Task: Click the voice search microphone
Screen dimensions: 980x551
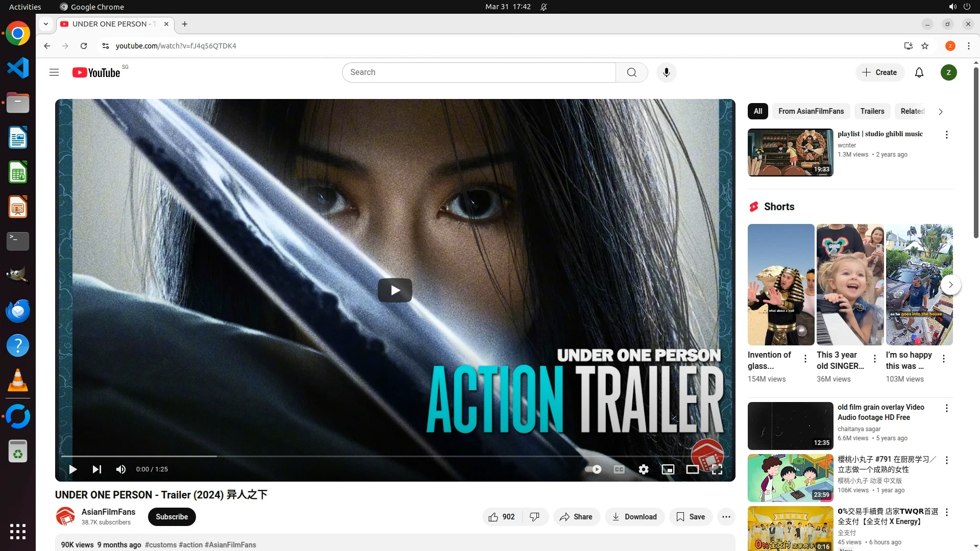Action: [666, 72]
